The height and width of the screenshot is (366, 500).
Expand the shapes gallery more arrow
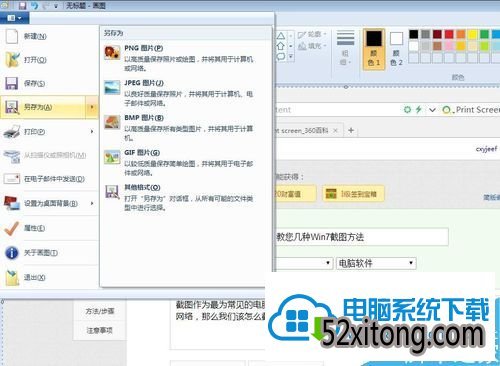291,57
